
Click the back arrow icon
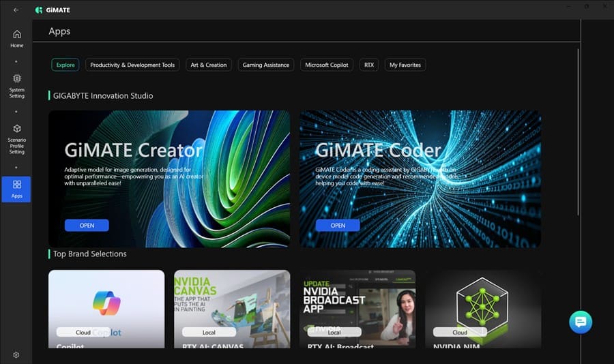coord(16,10)
